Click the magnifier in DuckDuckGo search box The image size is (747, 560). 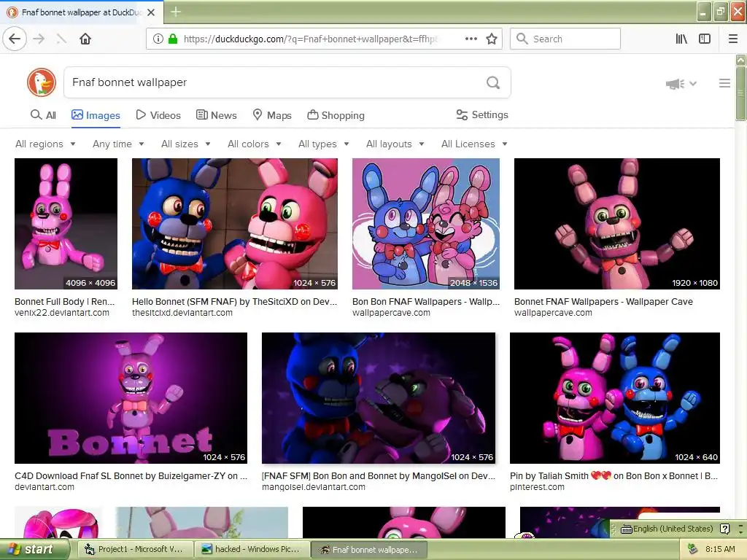[x=493, y=82]
